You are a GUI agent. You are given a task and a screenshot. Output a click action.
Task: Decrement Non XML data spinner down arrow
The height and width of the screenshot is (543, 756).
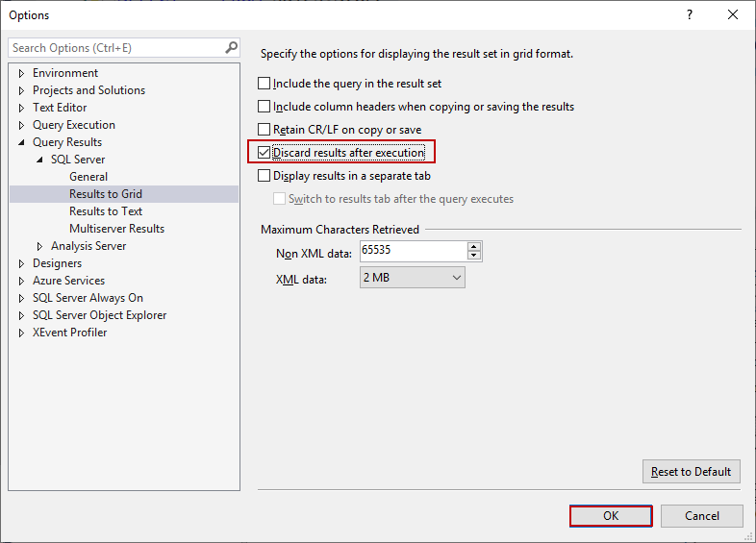(x=473, y=256)
